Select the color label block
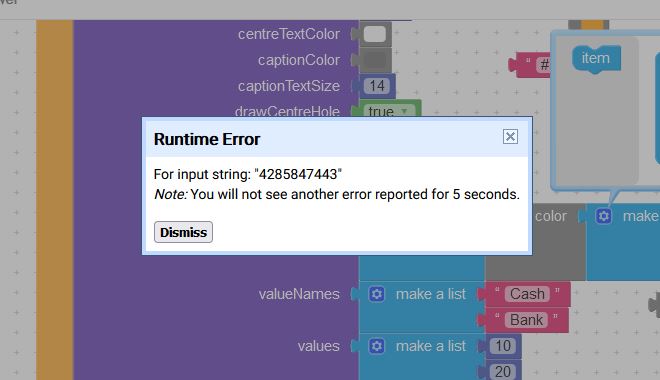 pyautogui.click(x=551, y=216)
